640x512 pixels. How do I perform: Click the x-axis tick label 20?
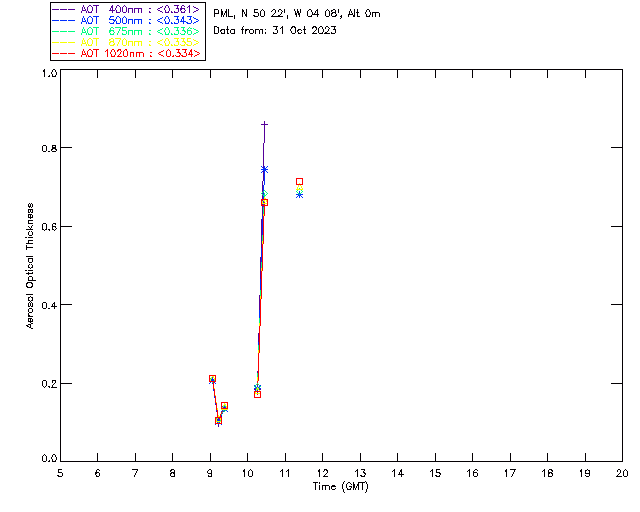622,473
